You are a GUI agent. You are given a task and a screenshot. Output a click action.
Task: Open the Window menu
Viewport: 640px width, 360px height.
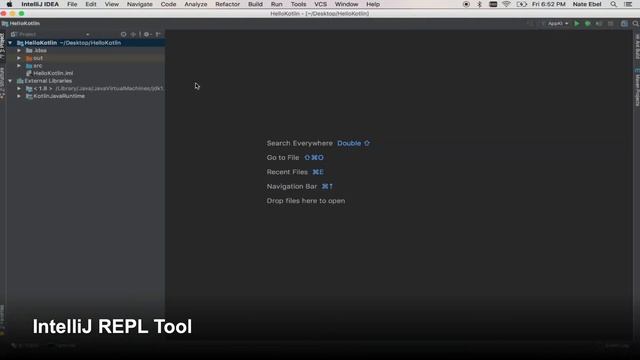point(346,4)
